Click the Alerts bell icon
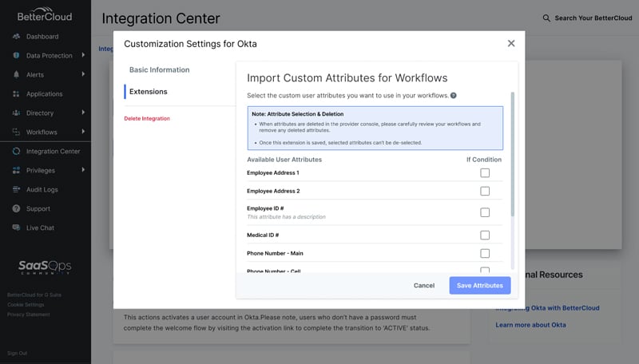 tap(16, 74)
